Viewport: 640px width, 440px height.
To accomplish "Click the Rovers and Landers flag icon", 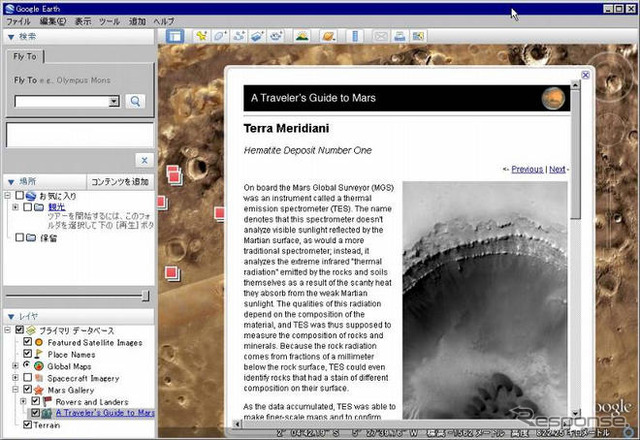I will [x=47, y=402].
